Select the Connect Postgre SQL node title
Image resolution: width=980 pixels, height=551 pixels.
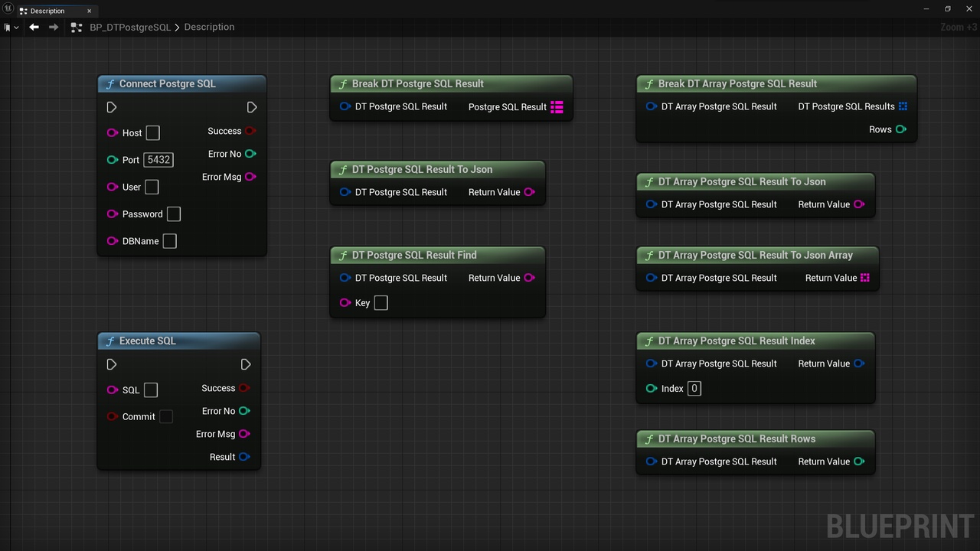coord(168,84)
